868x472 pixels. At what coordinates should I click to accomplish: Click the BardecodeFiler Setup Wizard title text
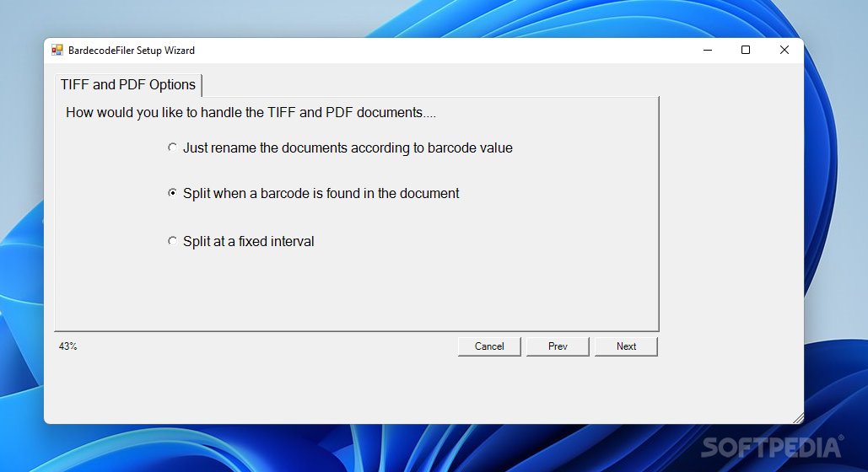(x=132, y=51)
